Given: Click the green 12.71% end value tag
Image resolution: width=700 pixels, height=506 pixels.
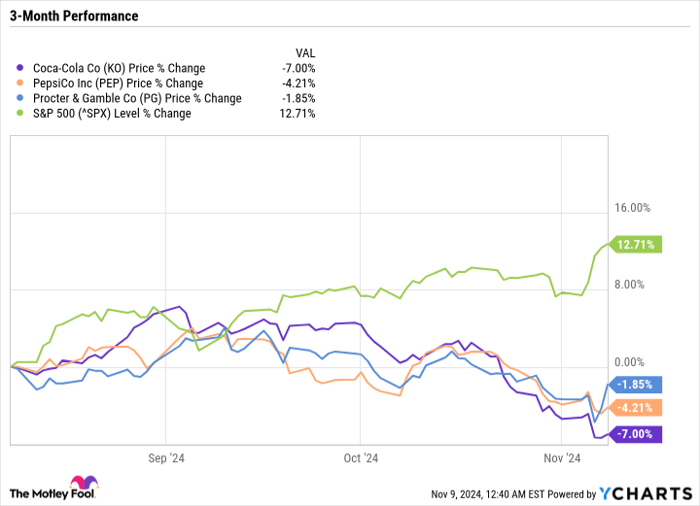Looking at the screenshot, I should (638, 244).
